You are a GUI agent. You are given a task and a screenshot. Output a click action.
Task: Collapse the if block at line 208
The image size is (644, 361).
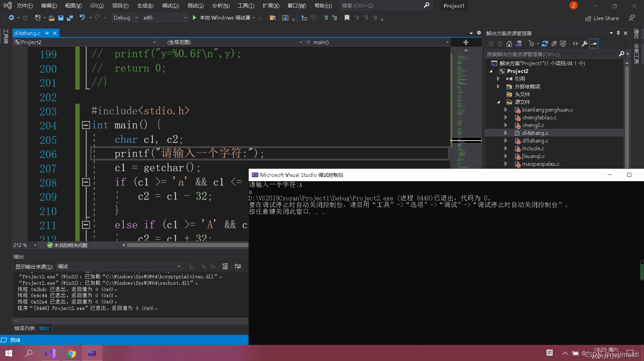click(86, 182)
